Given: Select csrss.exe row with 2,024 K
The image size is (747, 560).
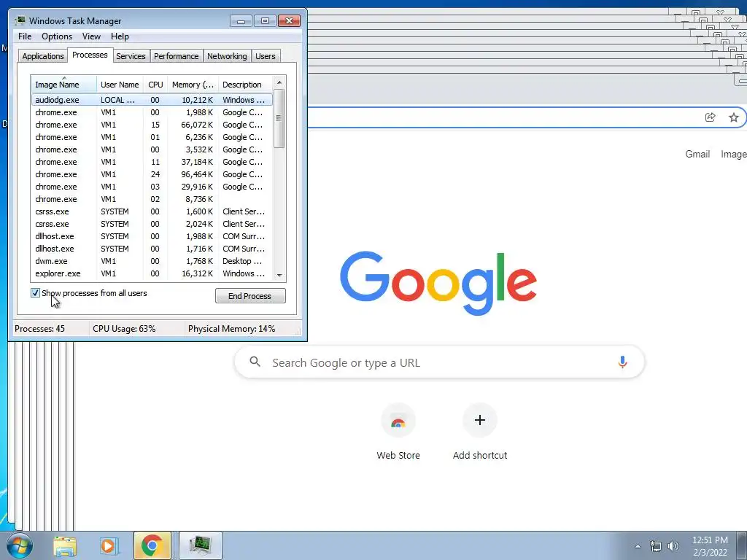Looking at the screenshot, I should pos(152,224).
